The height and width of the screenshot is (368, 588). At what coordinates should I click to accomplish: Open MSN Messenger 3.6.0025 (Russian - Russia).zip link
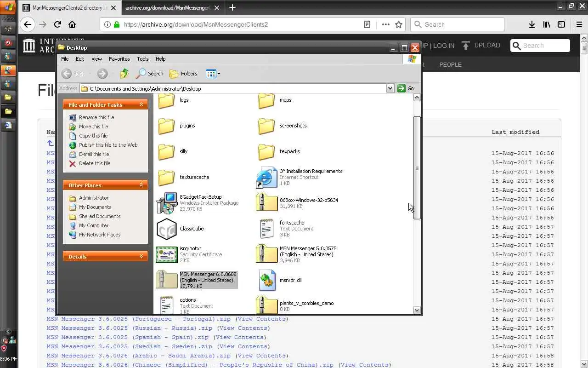[129, 328]
